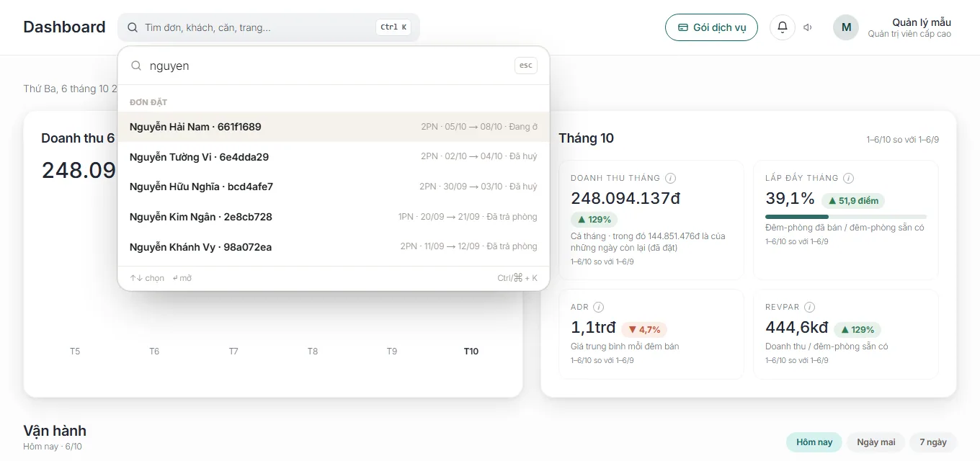
Task: Click the Ctrl K shortcut badge
Action: (x=393, y=27)
